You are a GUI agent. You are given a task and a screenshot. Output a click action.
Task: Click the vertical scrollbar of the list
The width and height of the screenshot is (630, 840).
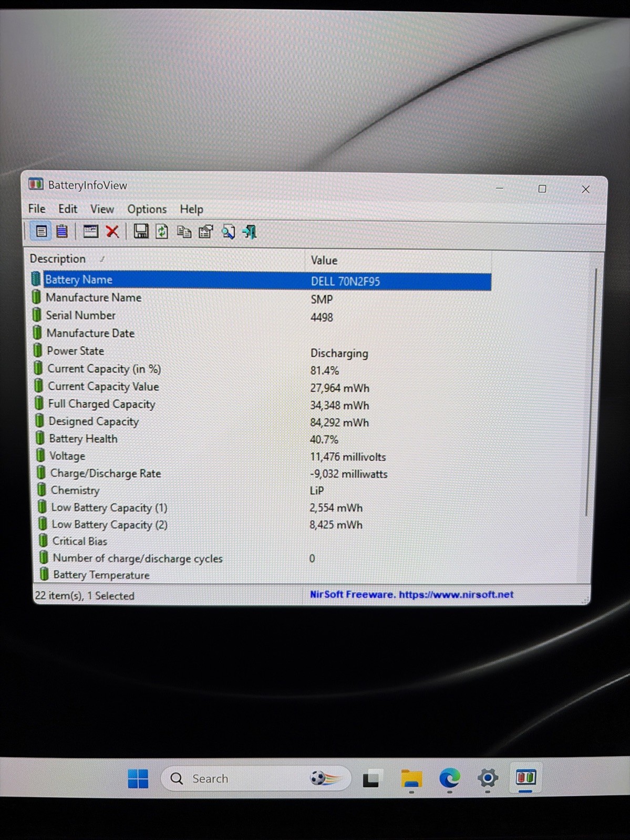coord(591,391)
